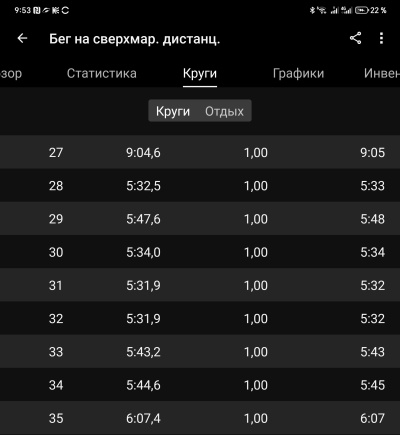Open the share icon
The height and width of the screenshot is (435, 400).
click(x=355, y=38)
